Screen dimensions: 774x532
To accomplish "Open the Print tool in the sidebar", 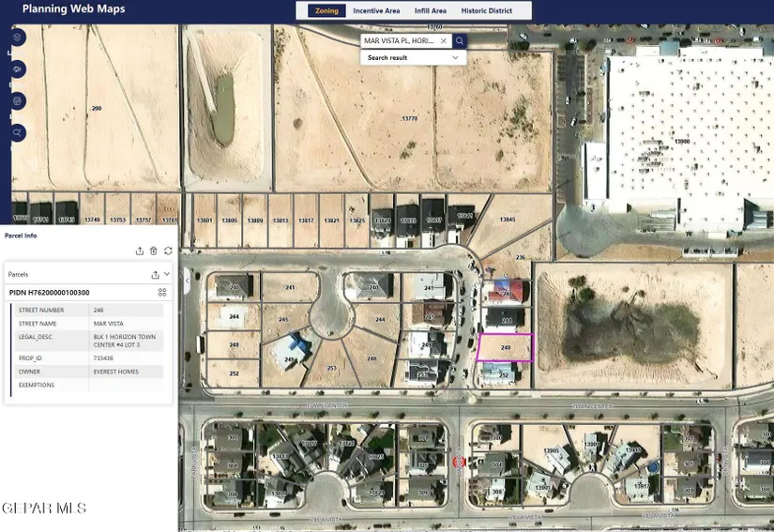I will click(x=17, y=101).
